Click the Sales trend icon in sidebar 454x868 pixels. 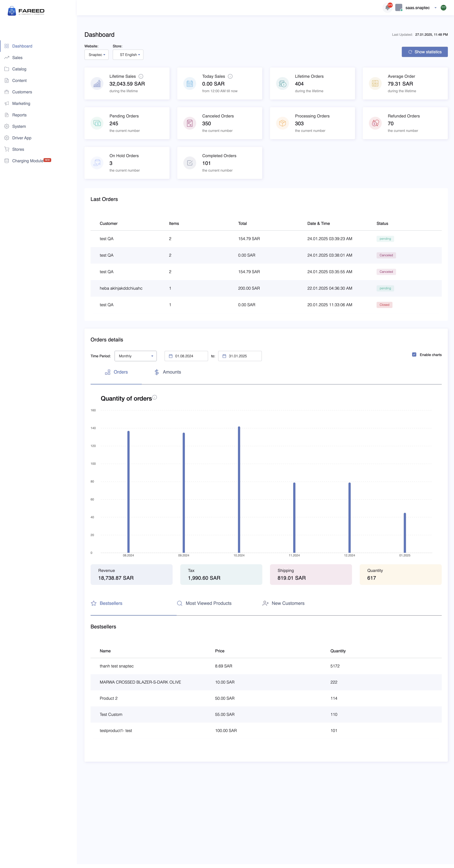pos(7,58)
